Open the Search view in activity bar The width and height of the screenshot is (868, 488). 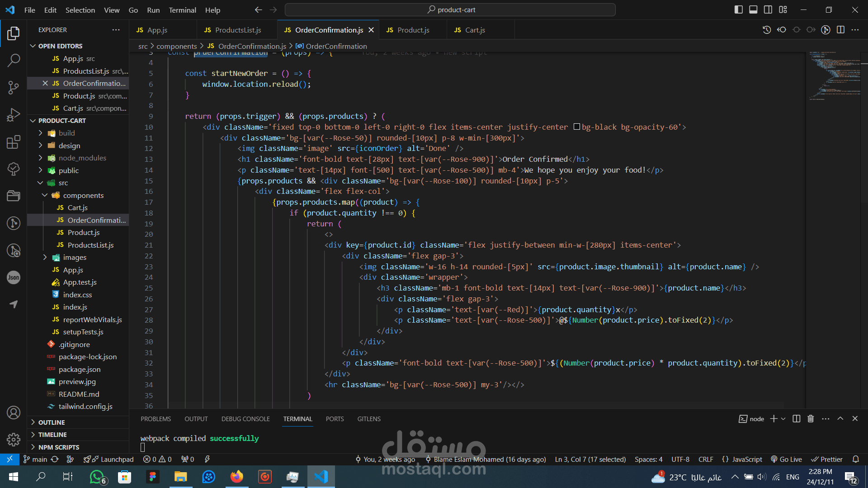[14, 60]
